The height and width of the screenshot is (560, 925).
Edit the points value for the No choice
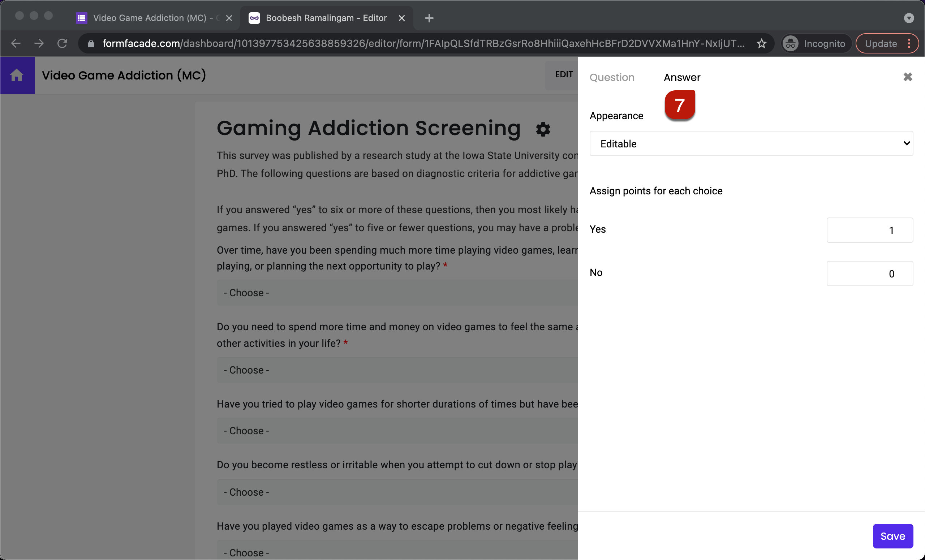point(870,273)
